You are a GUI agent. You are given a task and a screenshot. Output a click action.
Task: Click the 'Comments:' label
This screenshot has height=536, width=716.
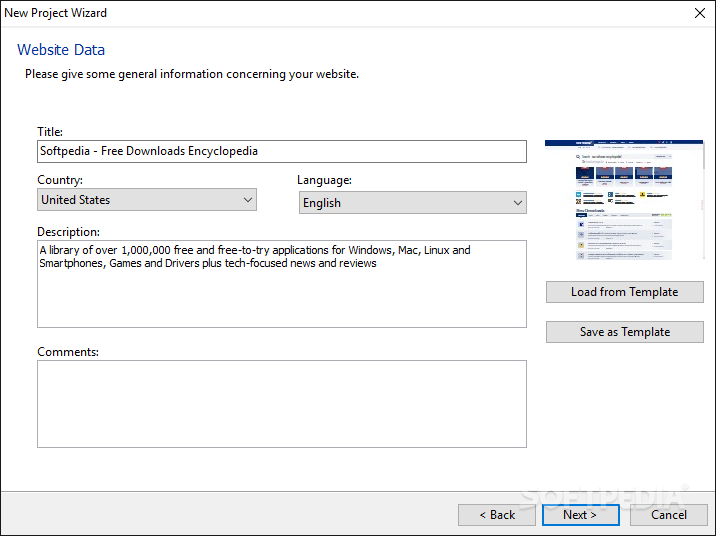[x=68, y=352]
